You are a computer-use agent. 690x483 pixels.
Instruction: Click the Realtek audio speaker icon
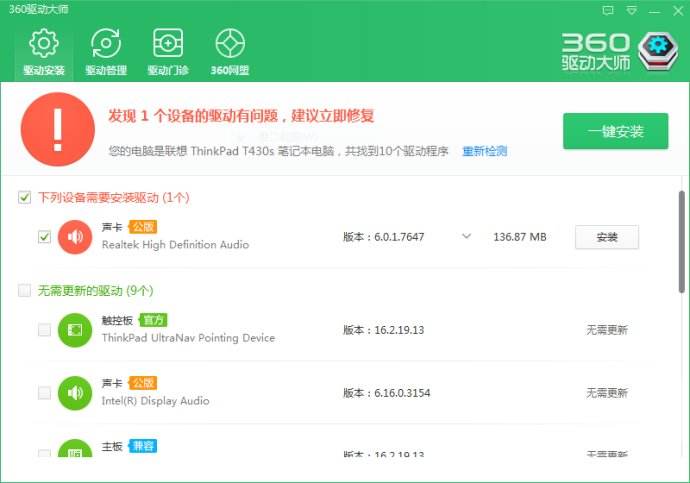click(75, 237)
